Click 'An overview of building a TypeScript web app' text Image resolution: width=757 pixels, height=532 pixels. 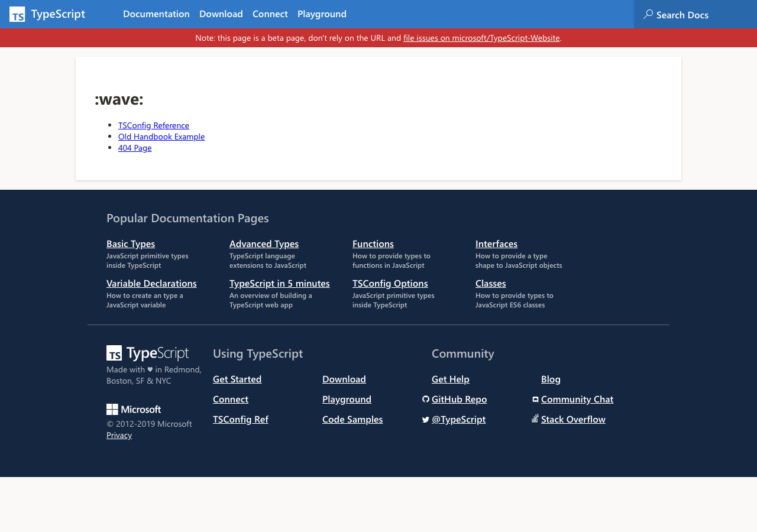[271, 300]
